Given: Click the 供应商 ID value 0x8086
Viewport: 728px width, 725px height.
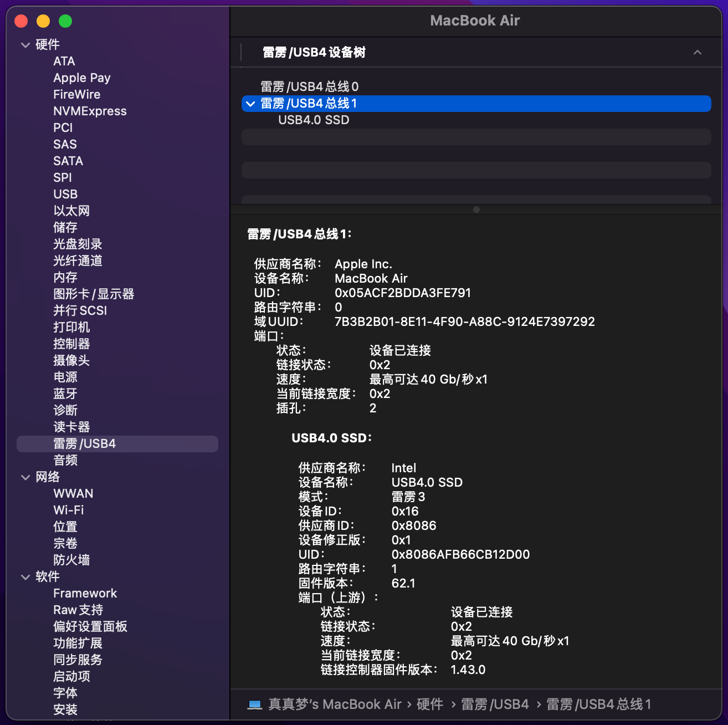Looking at the screenshot, I should tap(414, 526).
